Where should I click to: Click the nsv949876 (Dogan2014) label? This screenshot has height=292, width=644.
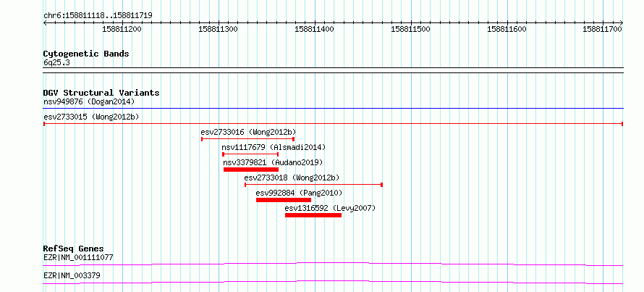pos(89,101)
